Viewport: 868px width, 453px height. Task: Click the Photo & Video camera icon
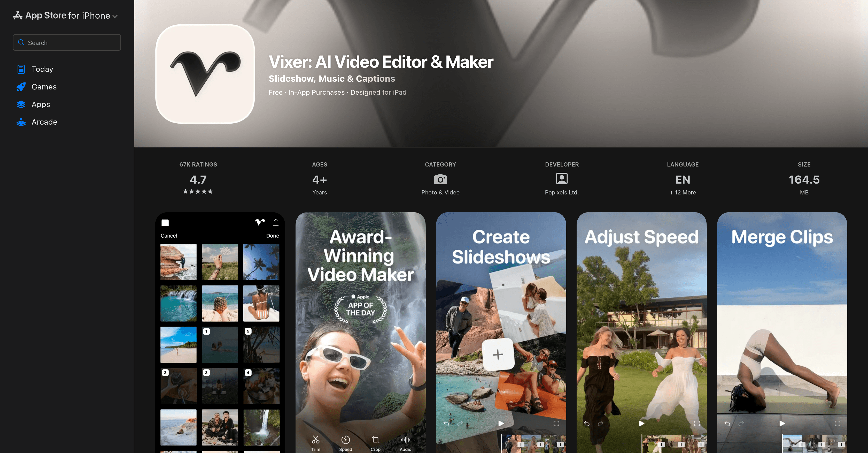pyautogui.click(x=440, y=179)
